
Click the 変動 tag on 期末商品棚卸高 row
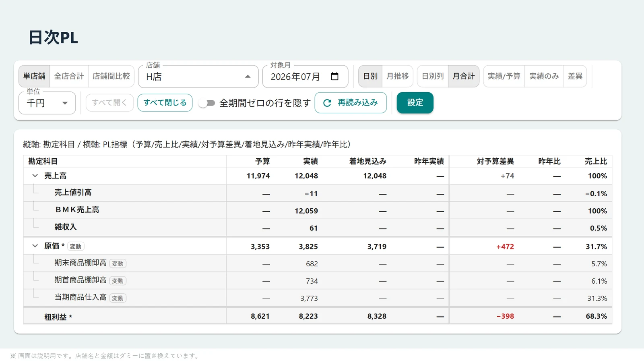[x=118, y=264]
